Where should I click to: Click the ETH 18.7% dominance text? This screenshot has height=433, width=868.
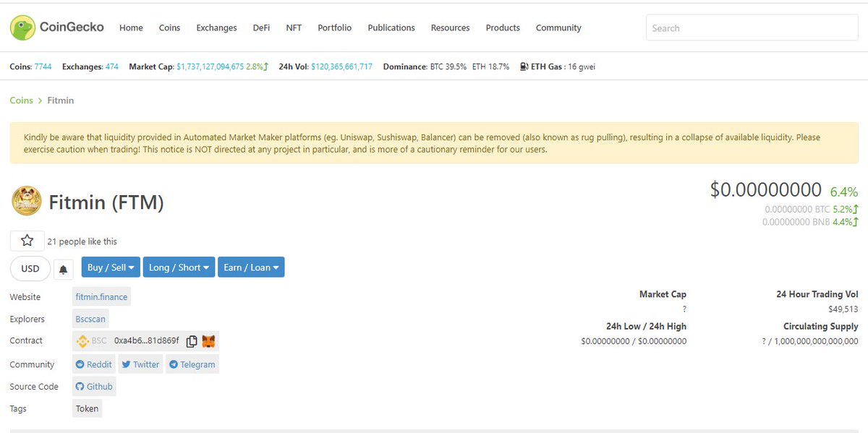(490, 67)
